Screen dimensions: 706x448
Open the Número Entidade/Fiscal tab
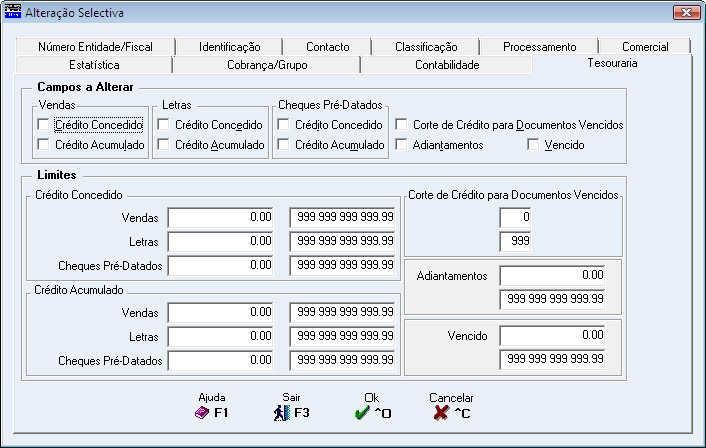tap(95, 47)
